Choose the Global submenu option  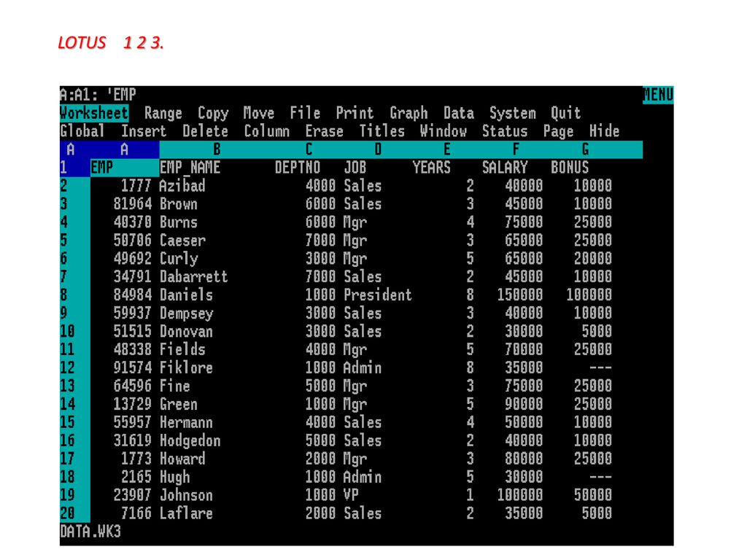pyautogui.click(x=82, y=131)
